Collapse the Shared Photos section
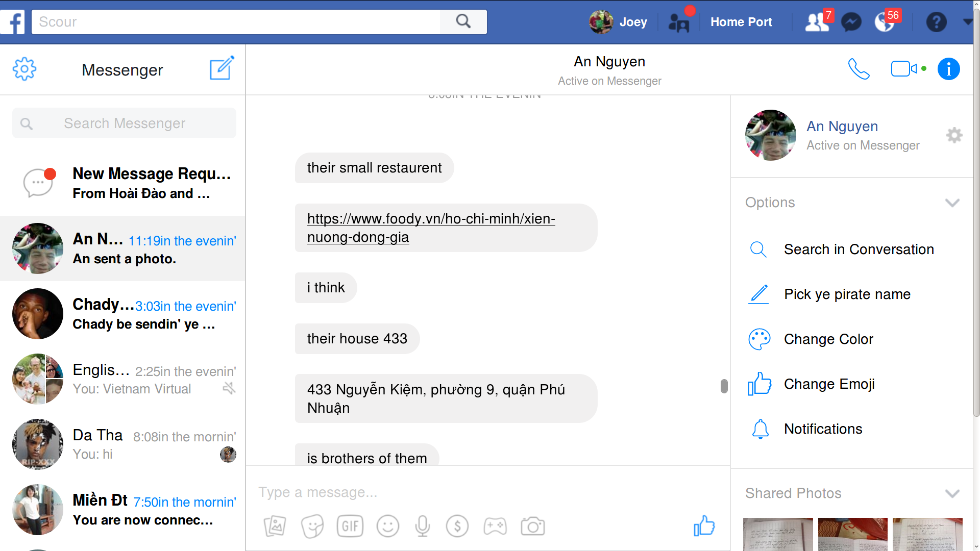The height and width of the screenshot is (551, 980). tap(952, 493)
